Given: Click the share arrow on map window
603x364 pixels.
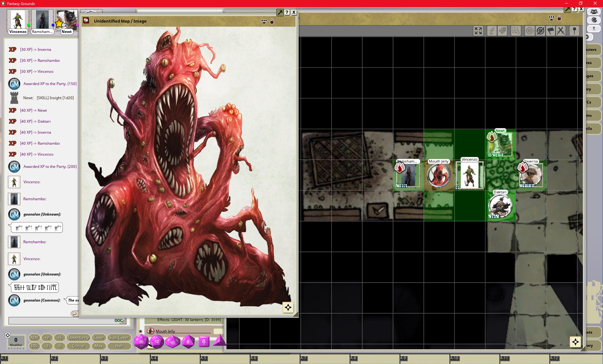Looking at the screenshot, I should 567,9.
